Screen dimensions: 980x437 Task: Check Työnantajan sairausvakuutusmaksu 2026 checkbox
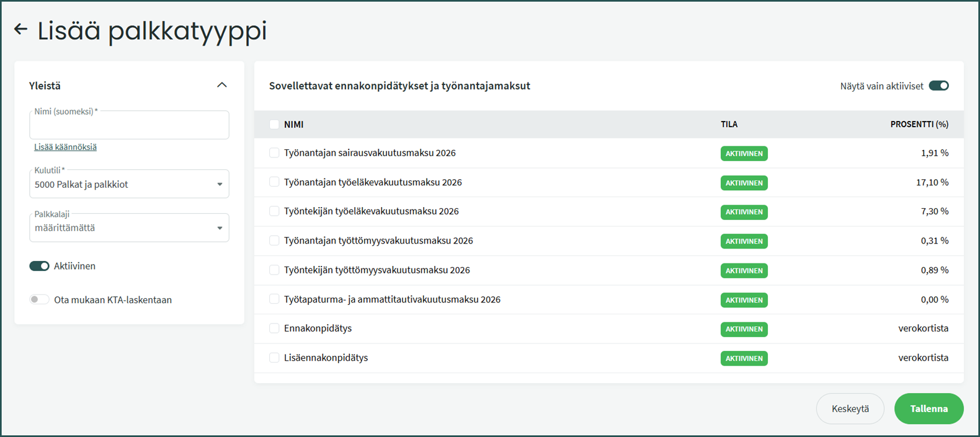coord(274,152)
